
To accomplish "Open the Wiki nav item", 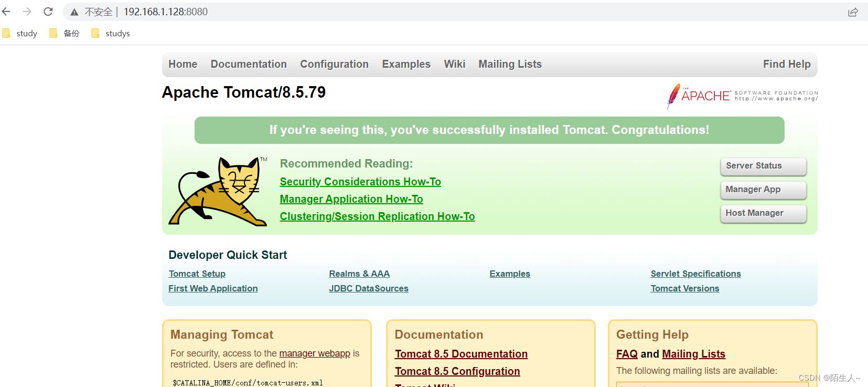I will (x=455, y=64).
